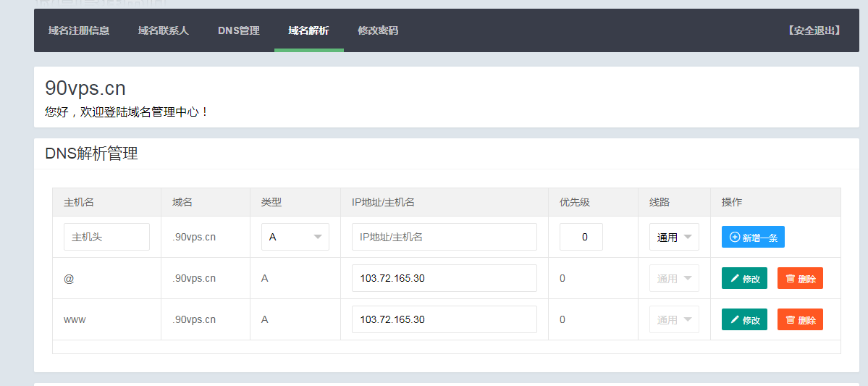Click the empty IP地址/主机名 input field
Screen dimensions: 868x386
click(444, 237)
